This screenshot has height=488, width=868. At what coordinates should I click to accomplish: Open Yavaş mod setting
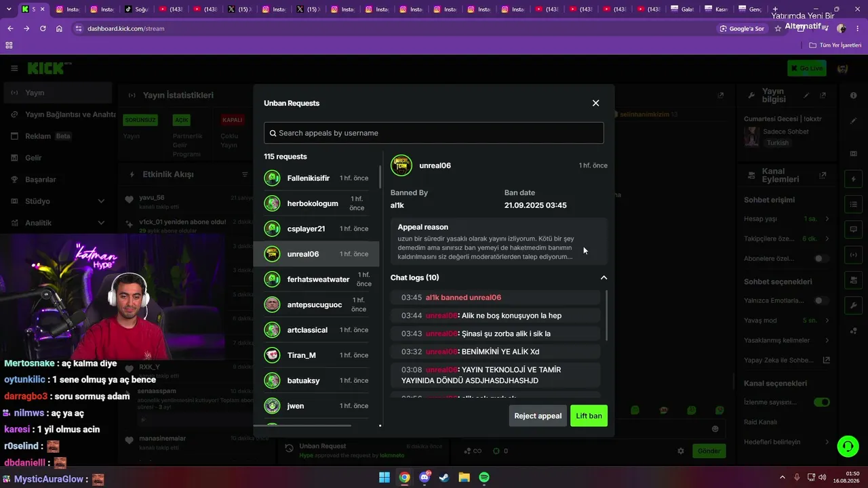(787, 320)
